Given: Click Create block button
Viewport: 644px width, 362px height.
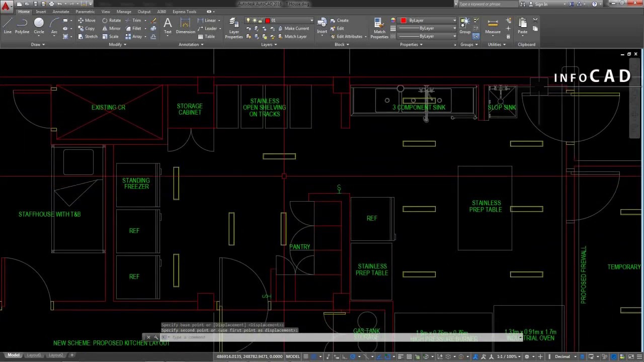Looking at the screenshot, I should [339, 21].
